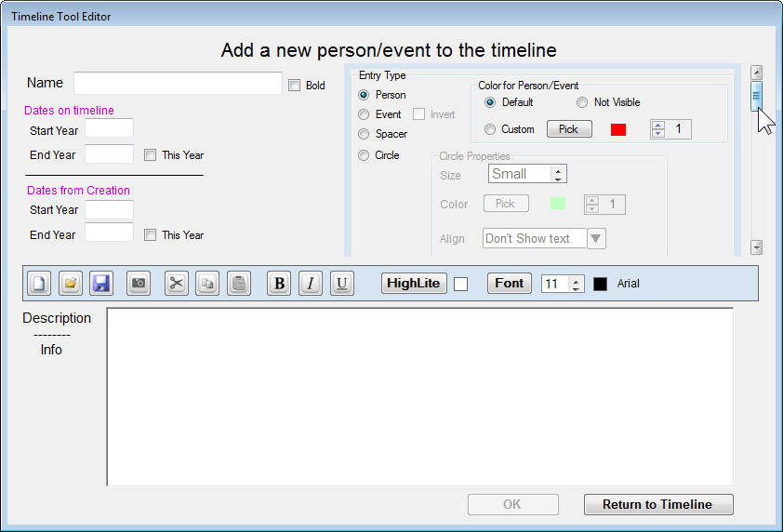Image resolution: width=783 pixels, height=532 pixels.
Task: Click the camera snapshot icon
Action: (x=139, y=284)
